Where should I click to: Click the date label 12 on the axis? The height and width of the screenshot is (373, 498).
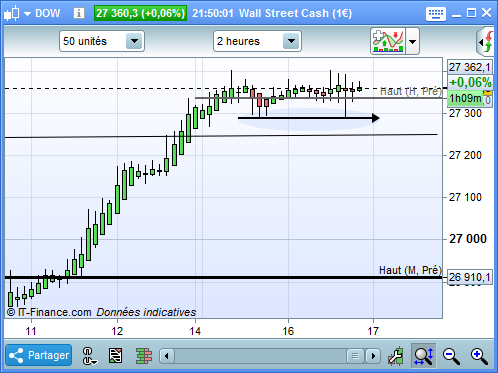point(117,331)
